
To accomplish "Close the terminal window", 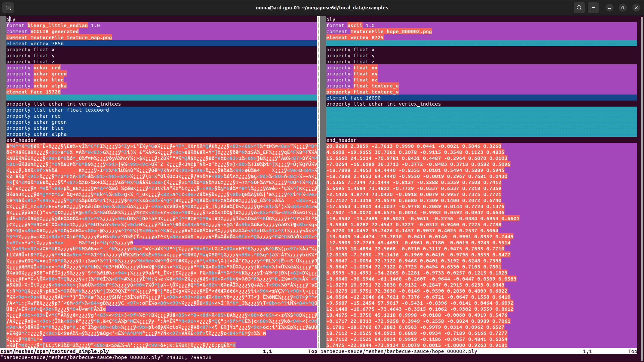I will pyautogui.click(x=636, y=7).
